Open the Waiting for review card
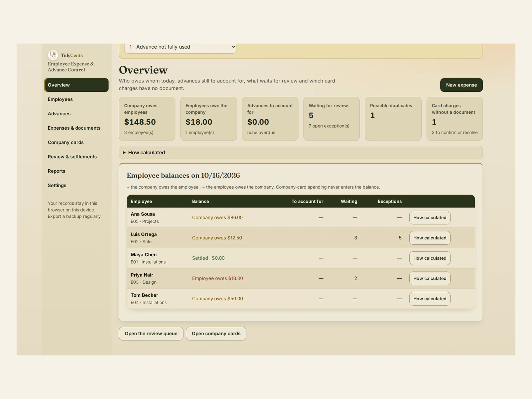Viewport: 532px width, 399px height. pos(332,119)
